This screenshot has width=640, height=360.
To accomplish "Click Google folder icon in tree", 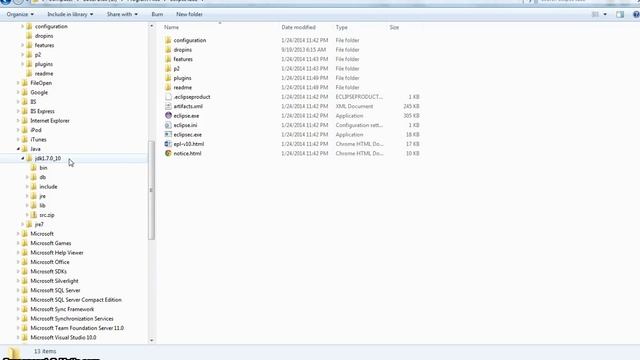I will pos(24,92).
